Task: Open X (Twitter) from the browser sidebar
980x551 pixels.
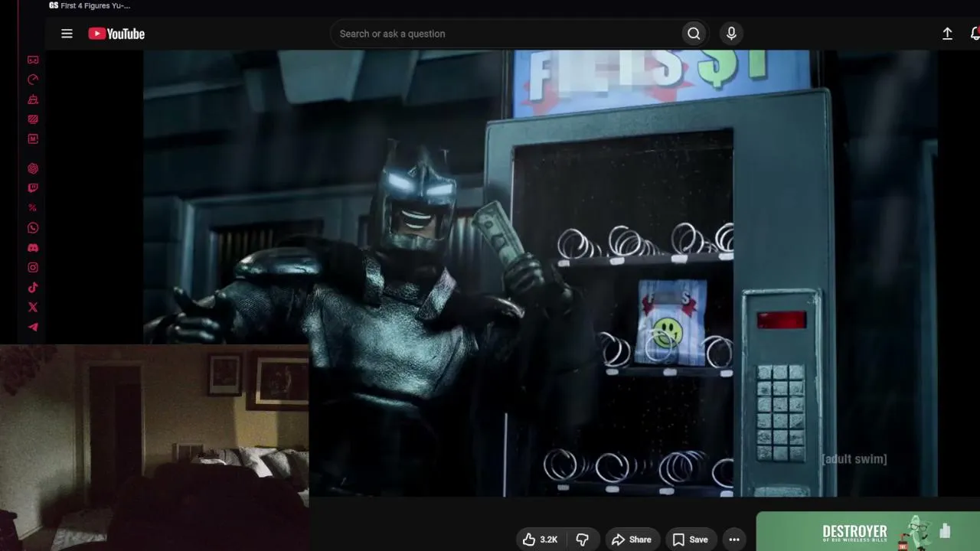Action: pos(33,308)
